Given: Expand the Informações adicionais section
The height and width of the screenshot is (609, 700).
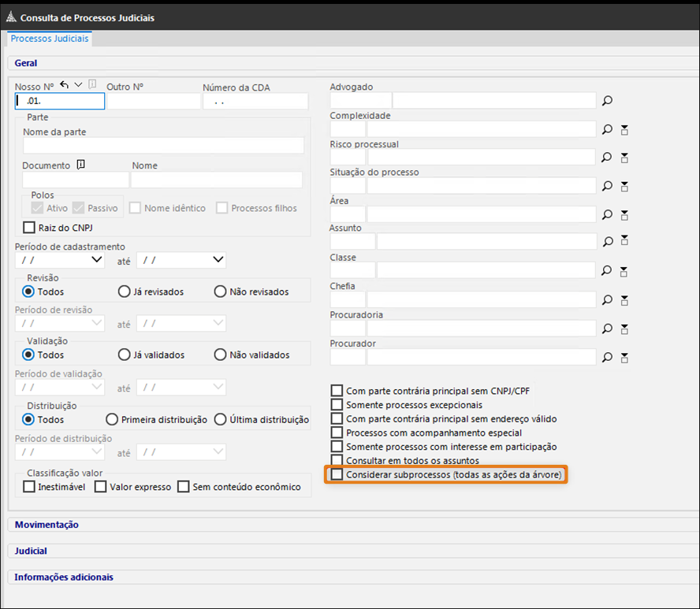Looking at the screenshot, I should [x=64, y=577].
